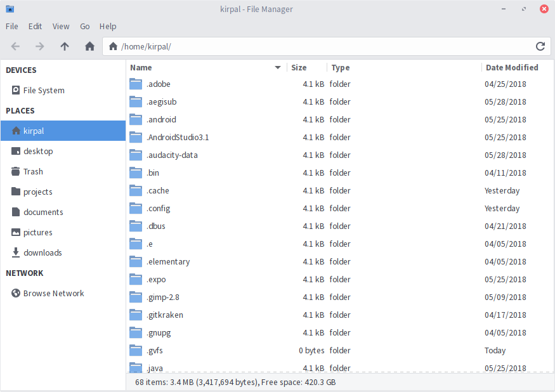The width and height of the screenshot is (555, 392).
Task: Open the .gimp-2.8 folder
Action: pos(164,297)
